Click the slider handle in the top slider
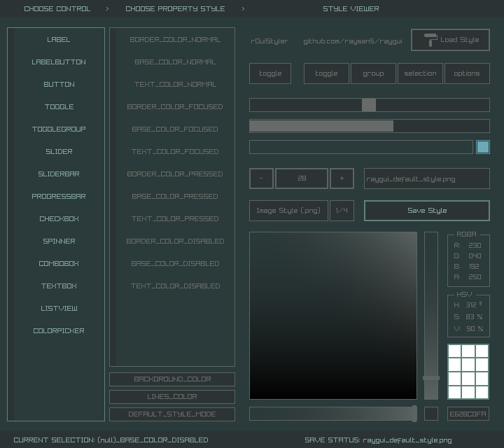The image size is (504, 448). click(369, 105)
